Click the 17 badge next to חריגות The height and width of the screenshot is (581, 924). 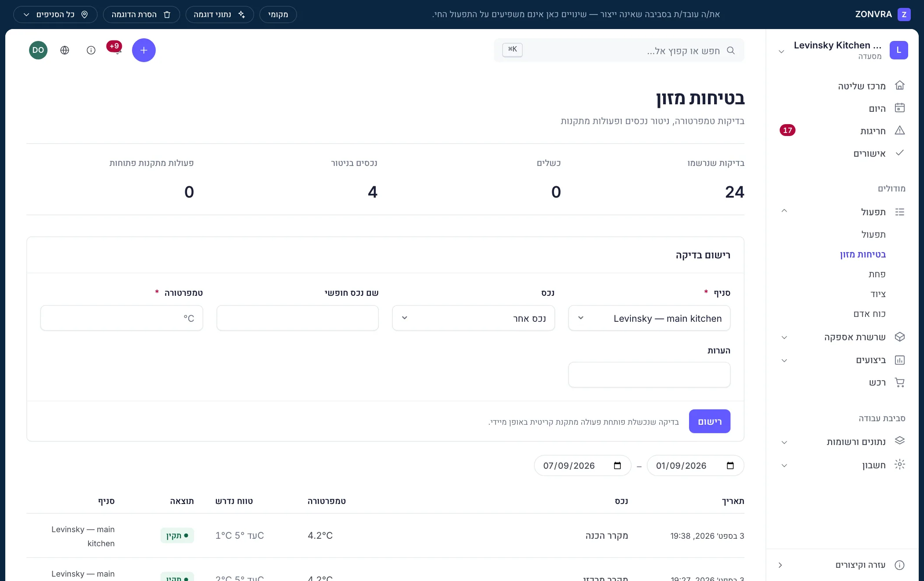point(788,130)
